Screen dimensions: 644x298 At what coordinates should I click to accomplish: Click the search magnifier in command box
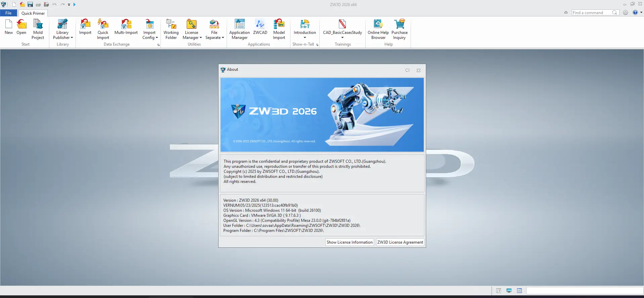pyautogui.click(x=614, y=12)
